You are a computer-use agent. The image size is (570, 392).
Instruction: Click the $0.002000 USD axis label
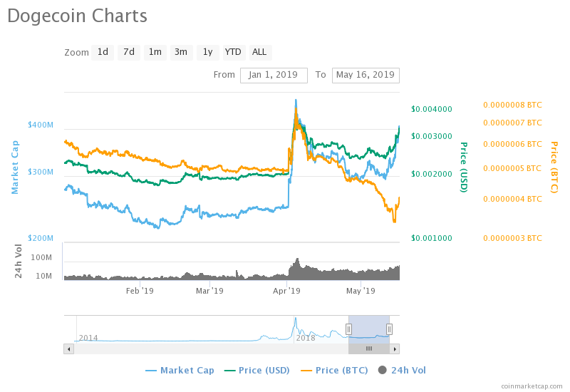click(432, 174)
